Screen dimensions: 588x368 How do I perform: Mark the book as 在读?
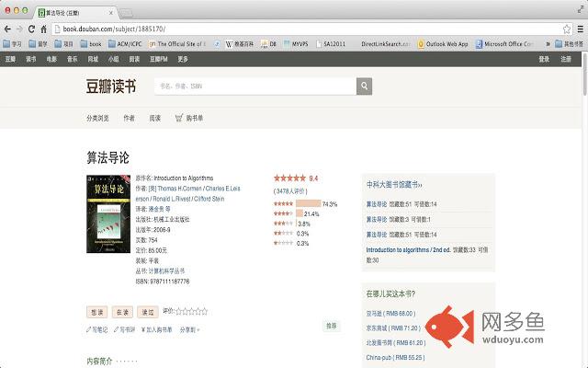(122, 312)
